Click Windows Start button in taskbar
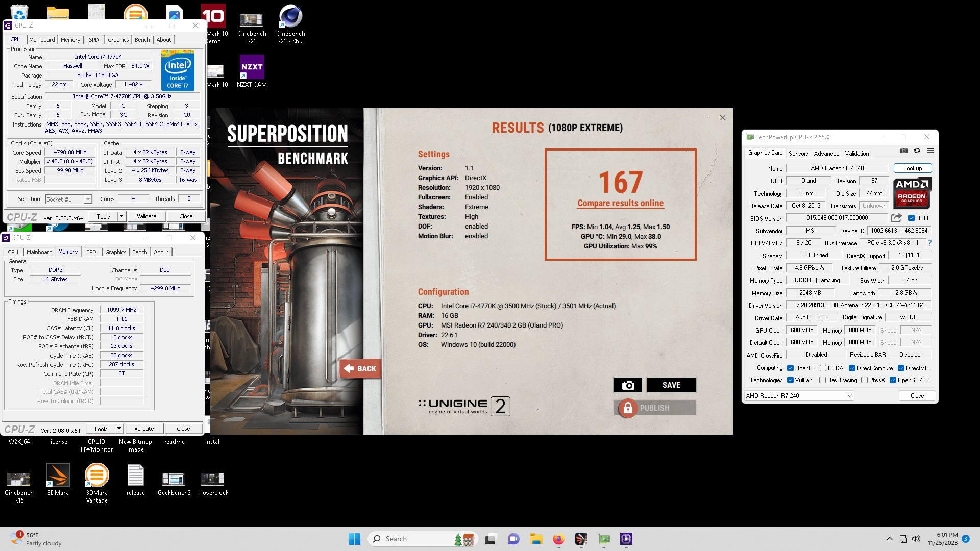This screenshot has width=980, height=551. point(354,539)
